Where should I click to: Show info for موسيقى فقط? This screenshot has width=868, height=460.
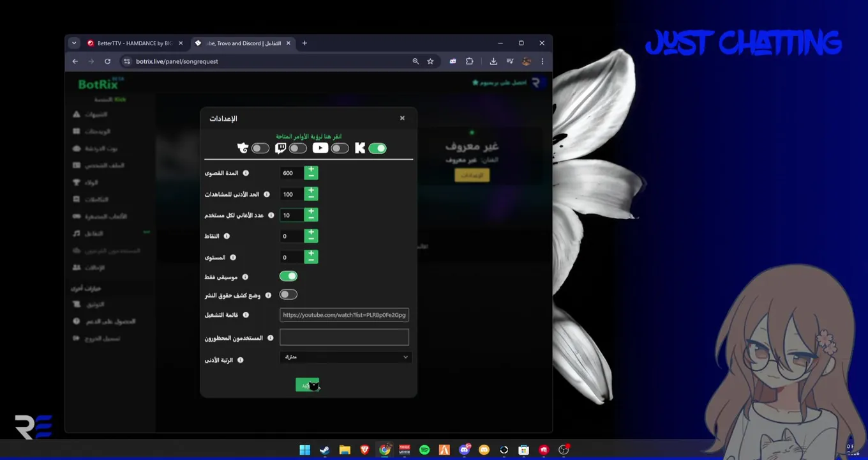point(245,277)
